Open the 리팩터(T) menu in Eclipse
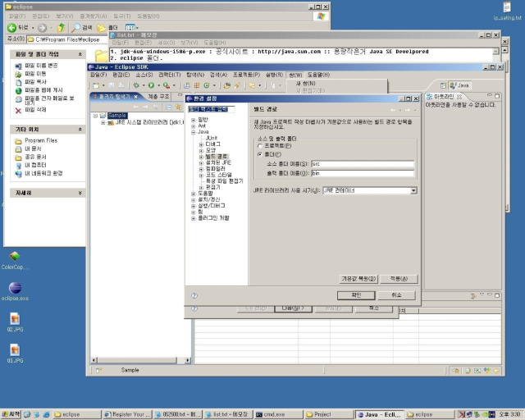 point(170,75)
